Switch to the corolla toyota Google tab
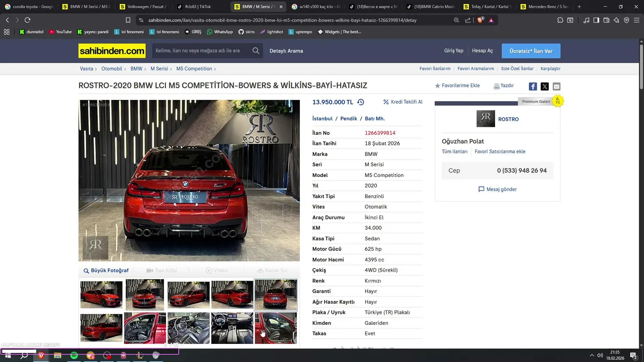Screen dimensions: 644x362 coord(29,7)
